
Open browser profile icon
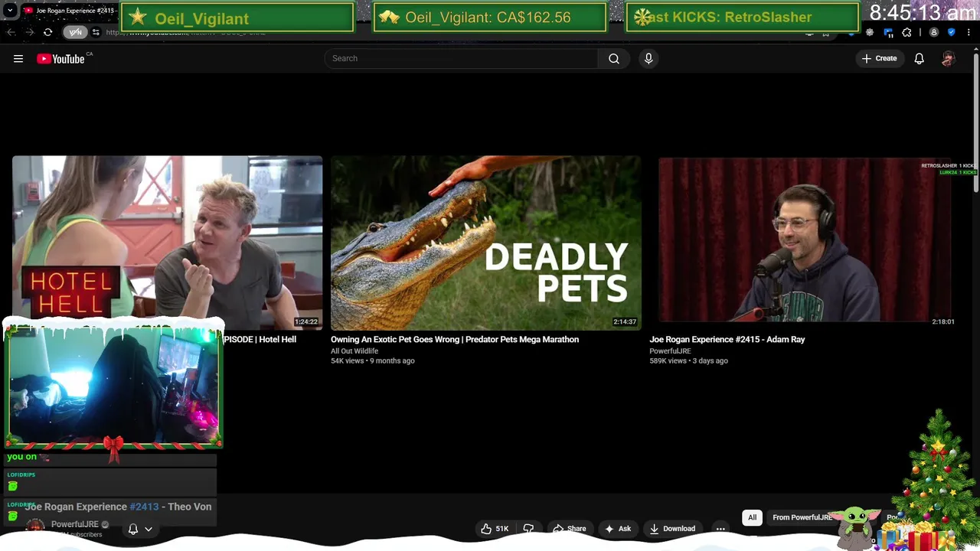933,32
